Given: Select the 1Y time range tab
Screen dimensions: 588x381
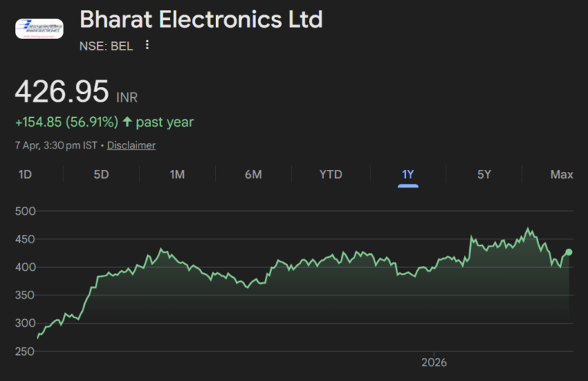Looking at the screenshot, I should (408, 174).
